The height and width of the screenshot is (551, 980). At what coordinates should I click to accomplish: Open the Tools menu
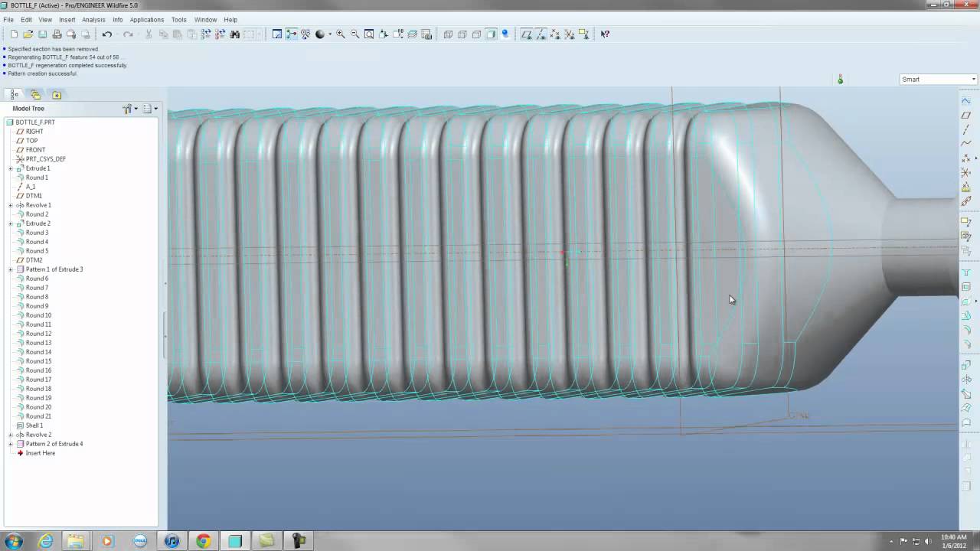[178, 20]
